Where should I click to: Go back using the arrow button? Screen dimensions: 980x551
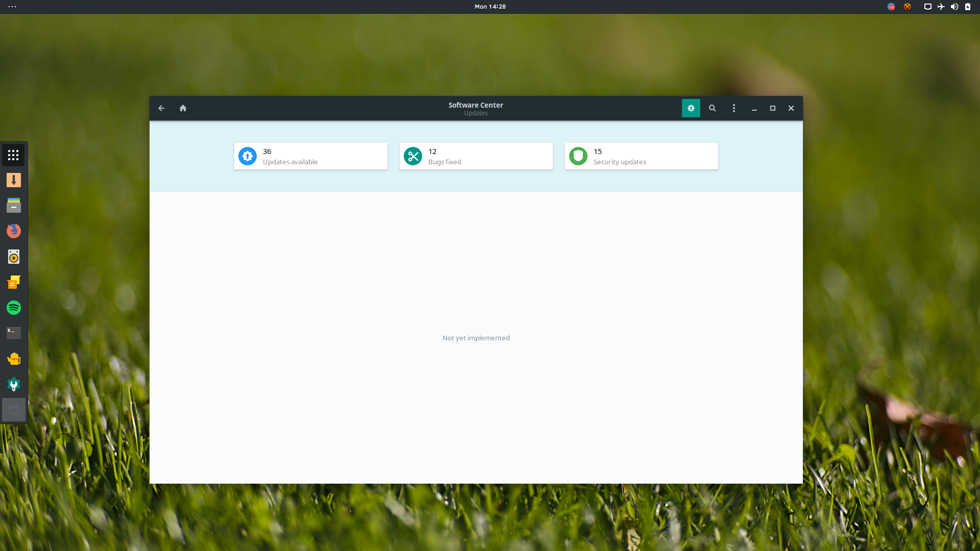pos(161,108)
